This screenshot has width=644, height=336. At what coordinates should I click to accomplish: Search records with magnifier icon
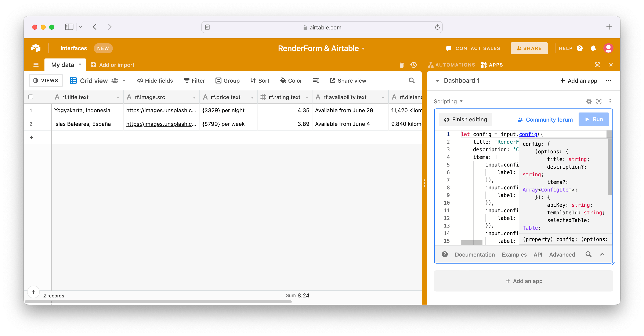click(412, 81)
